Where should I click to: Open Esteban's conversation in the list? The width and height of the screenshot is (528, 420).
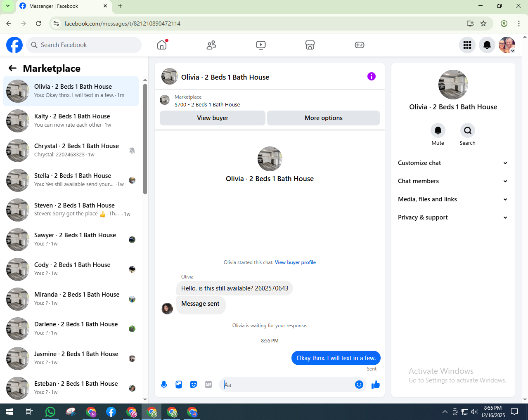pos(71,388)
